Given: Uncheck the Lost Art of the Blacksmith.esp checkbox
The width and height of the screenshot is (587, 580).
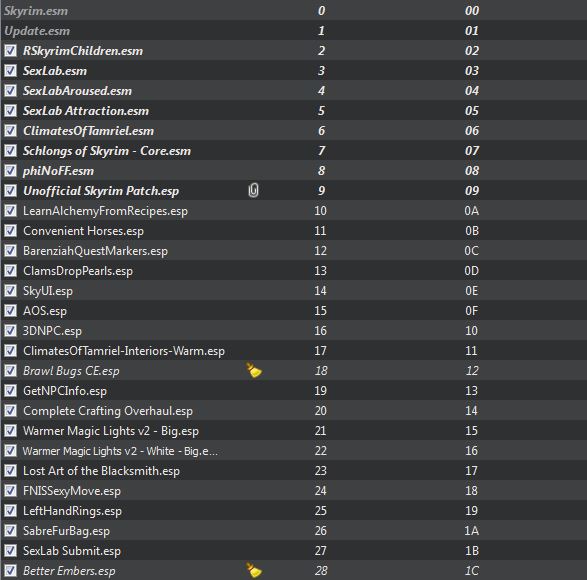Looking at the screenshot, I should [x=10, y=471].
